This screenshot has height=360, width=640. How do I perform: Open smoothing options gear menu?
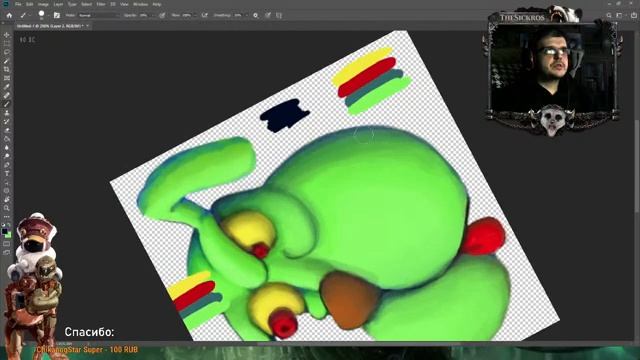tap(256, 15)
